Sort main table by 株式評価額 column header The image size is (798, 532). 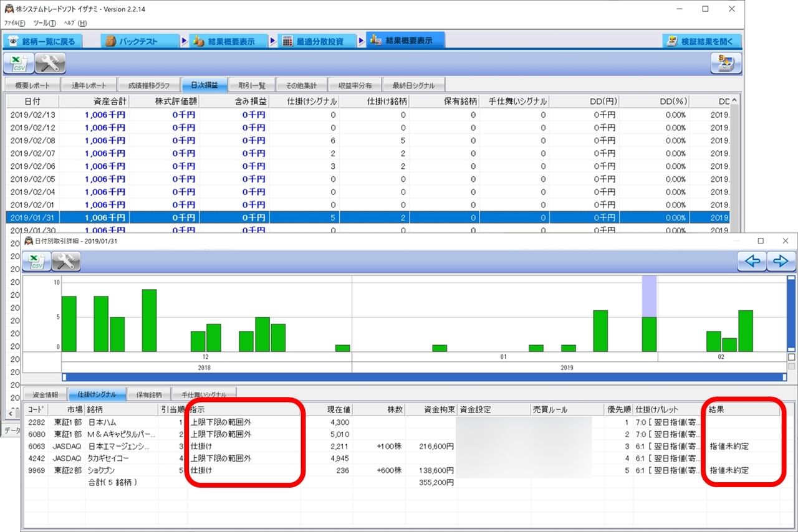point(163,102)
